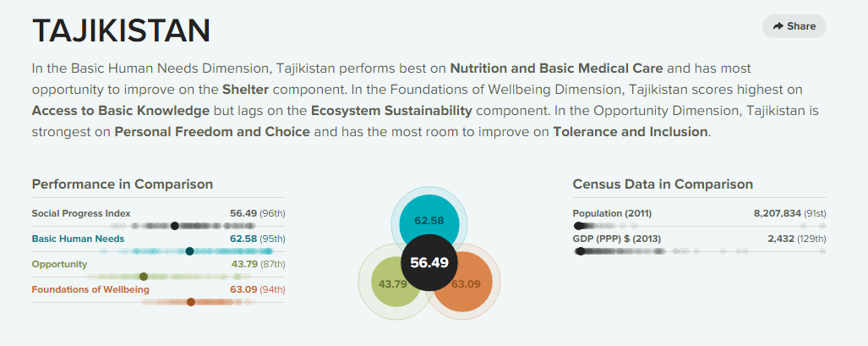Click the orange Foundations of Wellbeing marker dot
The height and width of the screenshot is (346, 868).
(191, 302)
